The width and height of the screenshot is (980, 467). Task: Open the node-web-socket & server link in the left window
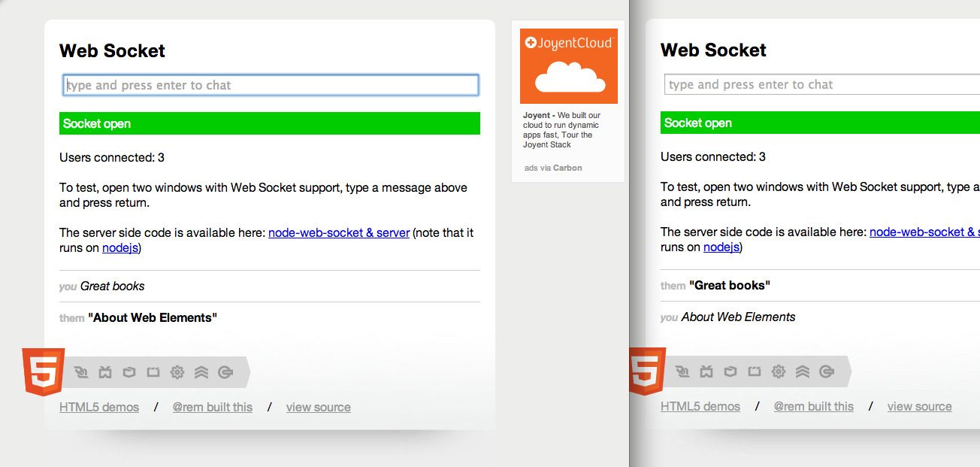click(x=339, y=232)
